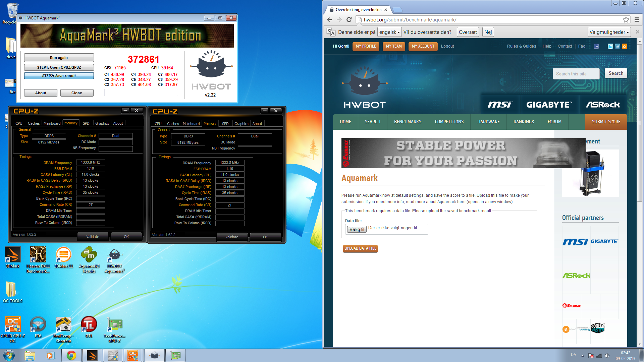Click OK in right CPU-Z window

pos(265,237)
